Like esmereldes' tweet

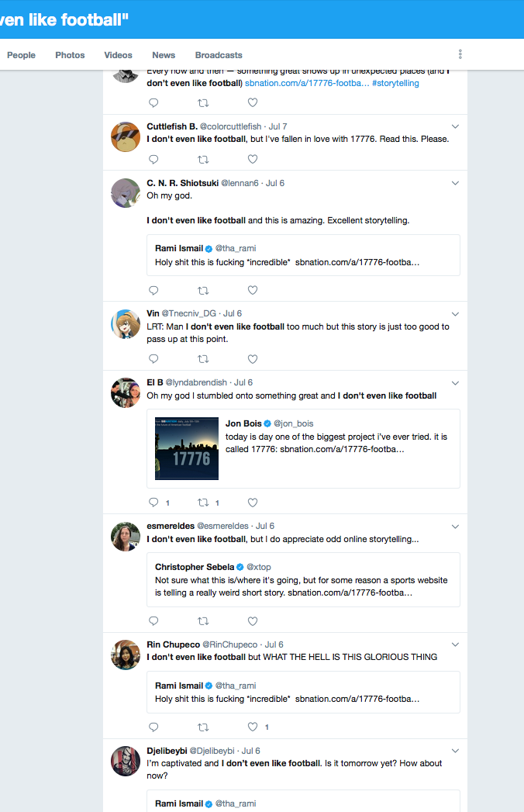pos(253,621)
